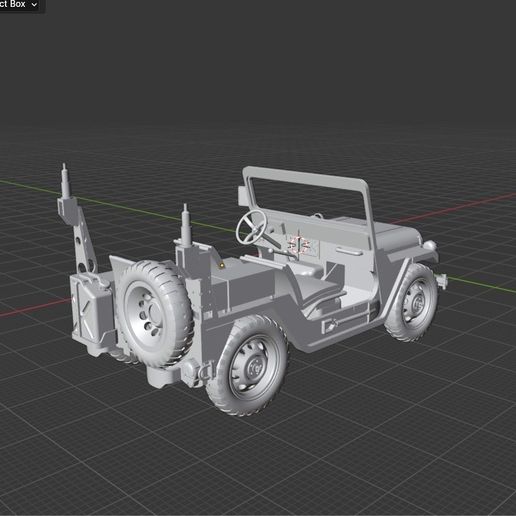The height and width of the screenshot is (516, 516).
Task: Open the Select Box tool dropdown
Action: coord(19,5)
